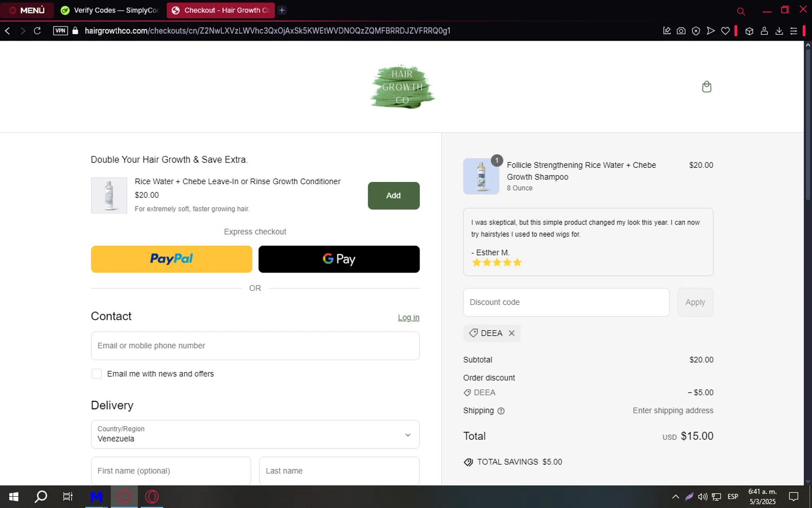Open the Windows Start menu
Image resolution: width=812 pixels, height=508 pixels.
coord(14,497)
